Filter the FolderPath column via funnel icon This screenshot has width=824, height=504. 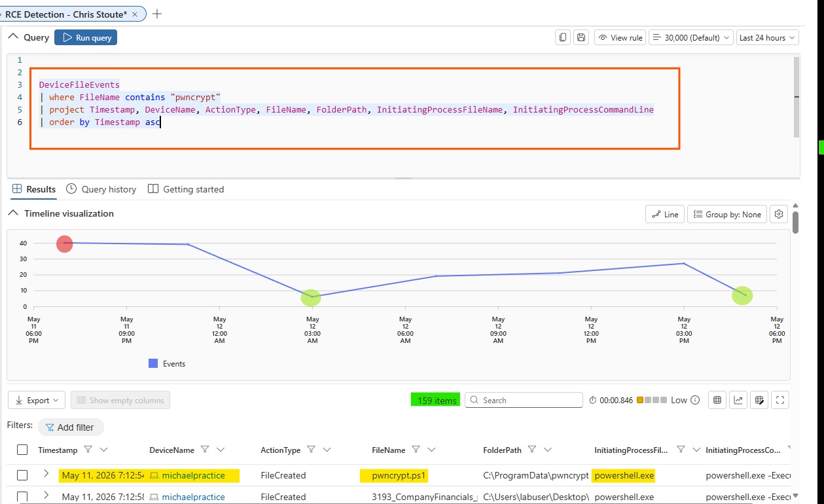[x=532, y=450]
